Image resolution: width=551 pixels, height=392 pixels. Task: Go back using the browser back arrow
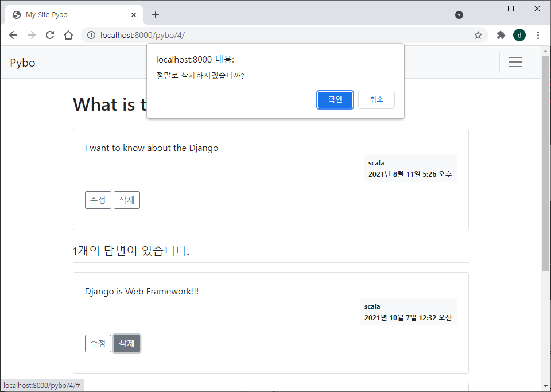[13, 35]
